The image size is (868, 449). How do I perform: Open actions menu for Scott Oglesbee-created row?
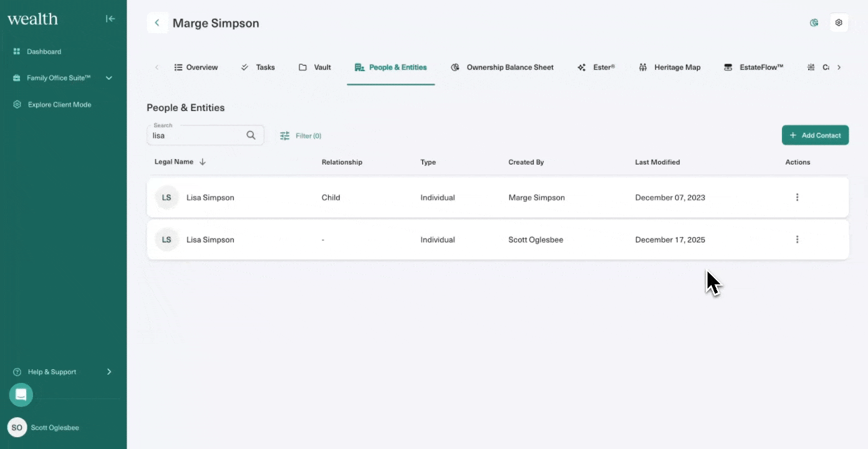coord(797,239)
